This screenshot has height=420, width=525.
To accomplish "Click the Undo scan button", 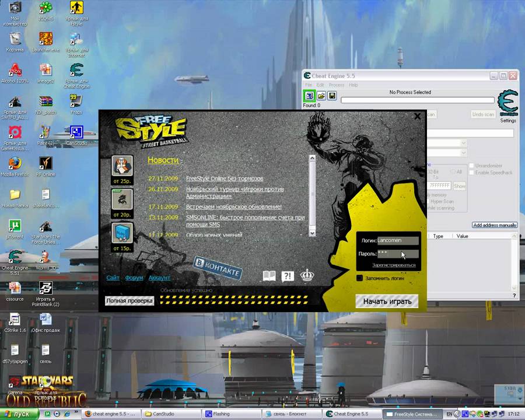I will (x=483, y=114).
